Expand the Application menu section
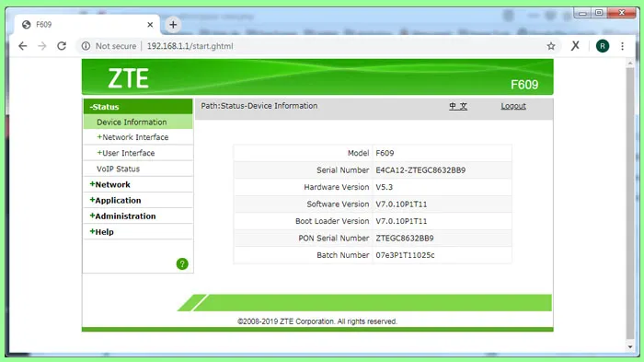 [138, 200]
